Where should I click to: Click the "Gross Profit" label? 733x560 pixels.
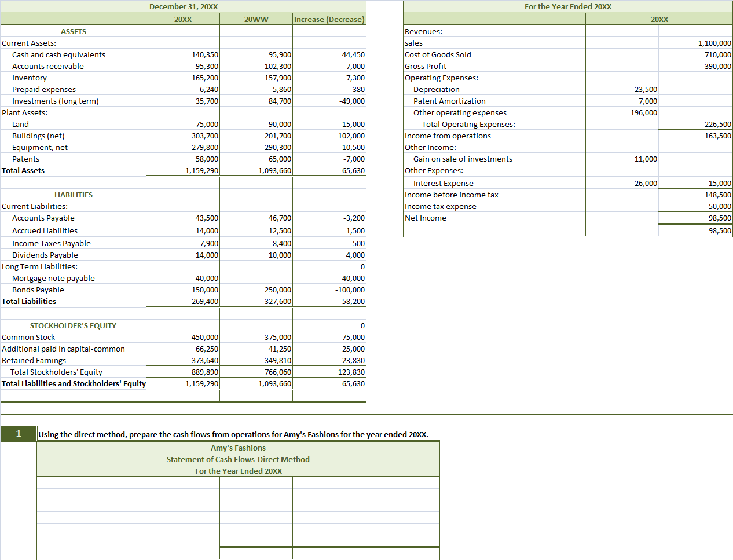point(426,66)
